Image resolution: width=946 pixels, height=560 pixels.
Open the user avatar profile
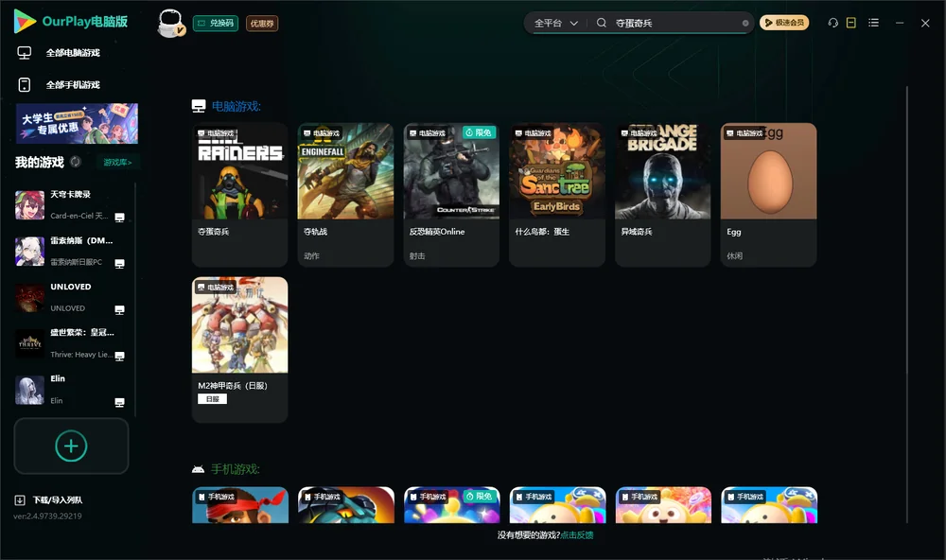click(170, 23)
